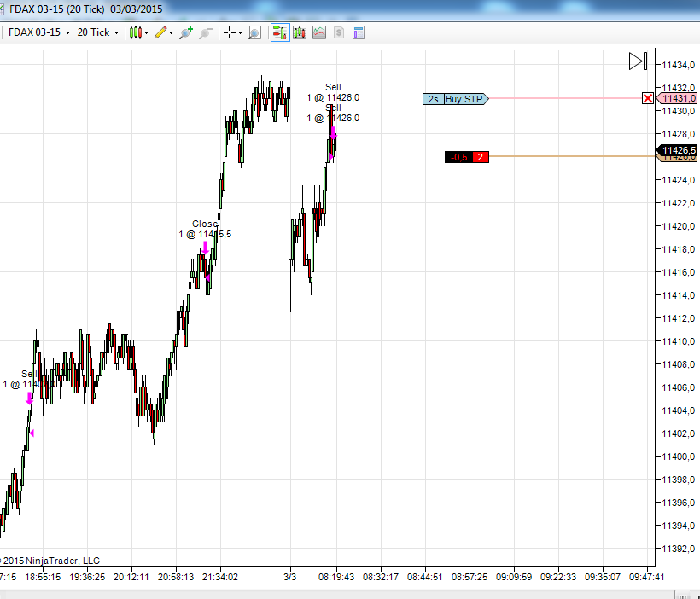This screenshot has height=599, width=700.
Task: Click the 11410,0 price axis label
Action: pos(678,341)
